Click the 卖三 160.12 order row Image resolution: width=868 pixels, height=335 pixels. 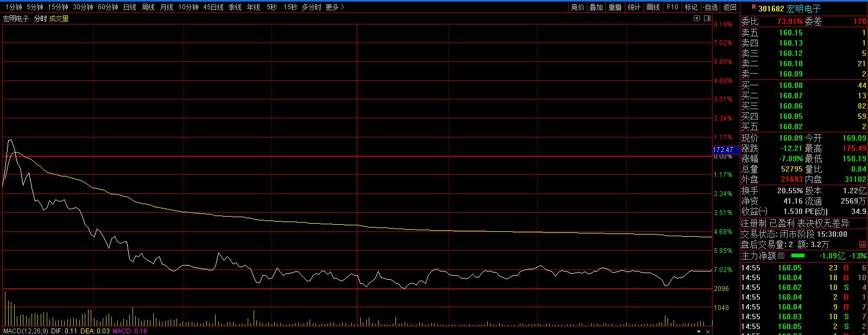pos(804,53)
